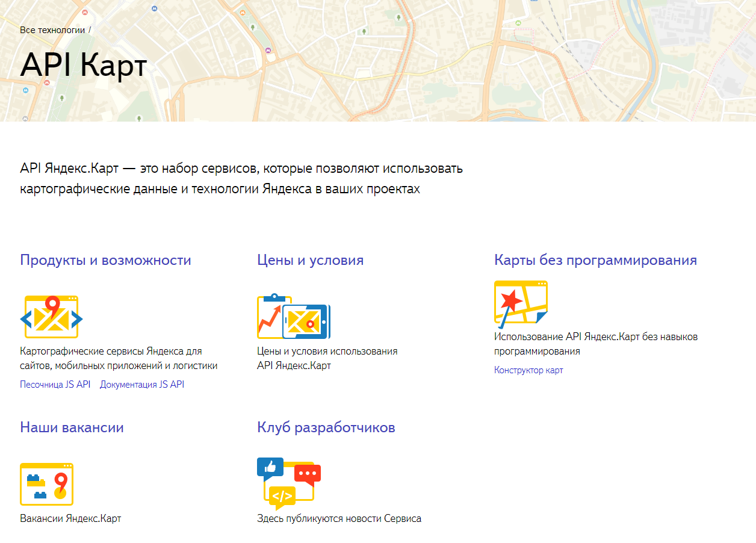Open the Конструктор карт link
756x543 pixels.
(x=528, y=370)
